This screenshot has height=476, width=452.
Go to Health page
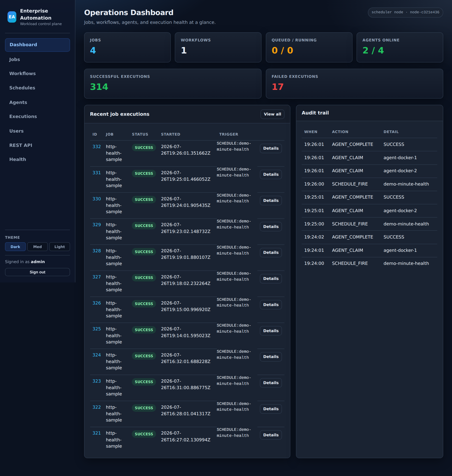[37, 159]
